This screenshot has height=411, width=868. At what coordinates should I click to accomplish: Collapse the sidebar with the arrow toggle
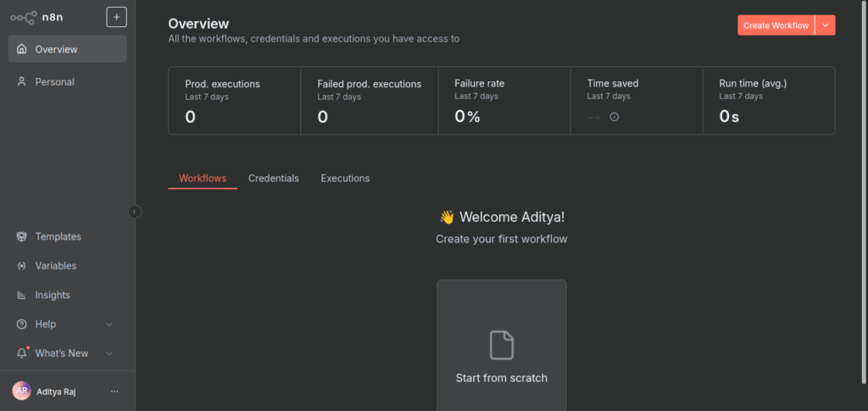[135, 212]
